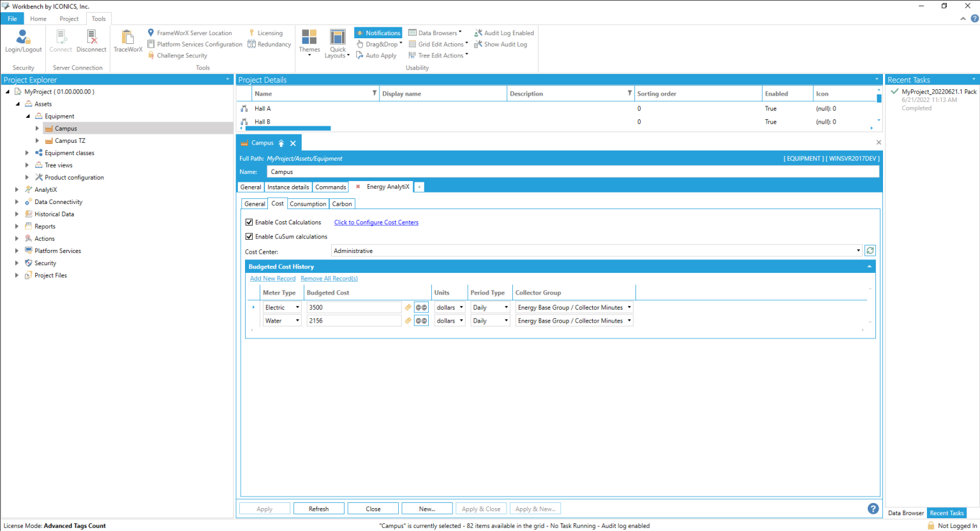
Task: Click Name column filter icon
Action: [x=375, y=93]
